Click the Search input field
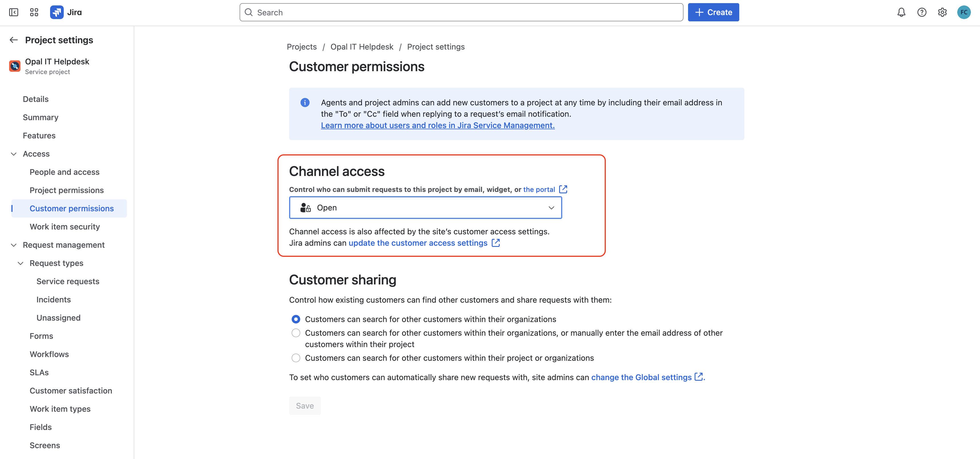The height and width of the screenshot is (459, 980). pos(461,13)
